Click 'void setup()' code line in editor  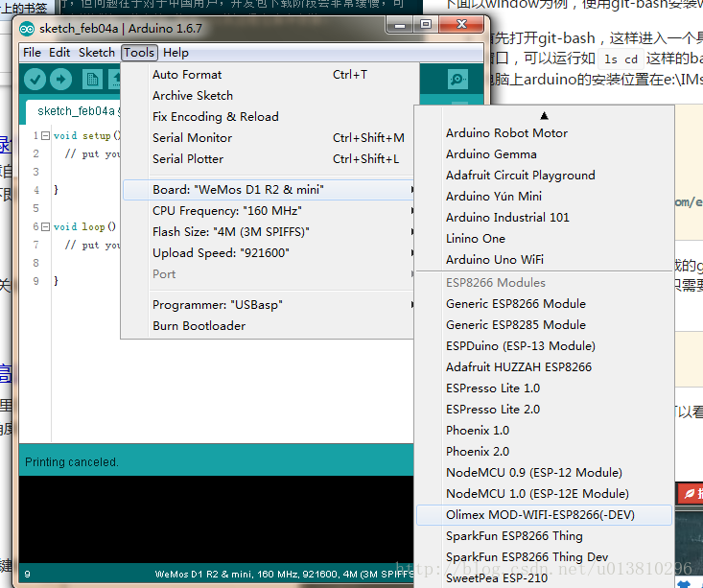(x=86, y=135)
